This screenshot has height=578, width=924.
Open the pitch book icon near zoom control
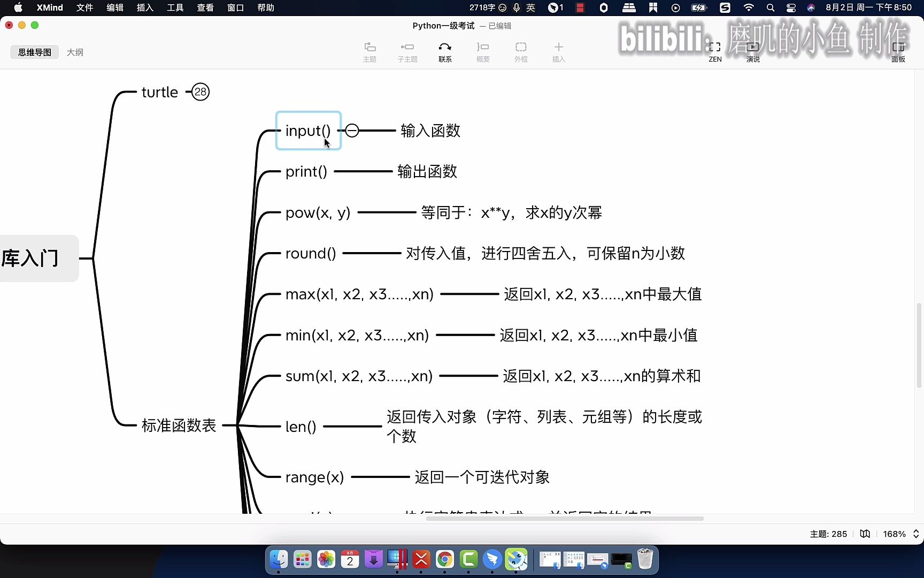864,534
